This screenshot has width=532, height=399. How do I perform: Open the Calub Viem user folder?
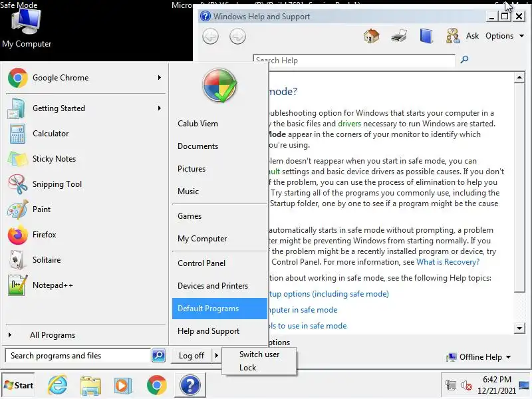coord(219,124)
